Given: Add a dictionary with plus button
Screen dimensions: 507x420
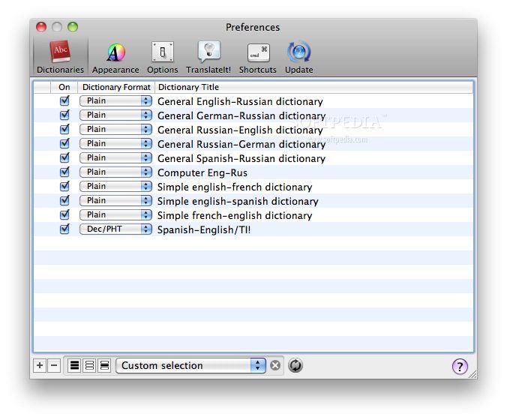Looking at the screenshot, I should point(40,366).
